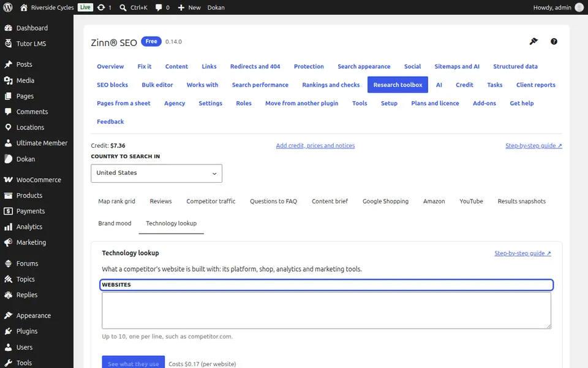Open the Ultimate Member icon
Screen dimensions: 588x368
pyautogui.click(x=8, y=143)
